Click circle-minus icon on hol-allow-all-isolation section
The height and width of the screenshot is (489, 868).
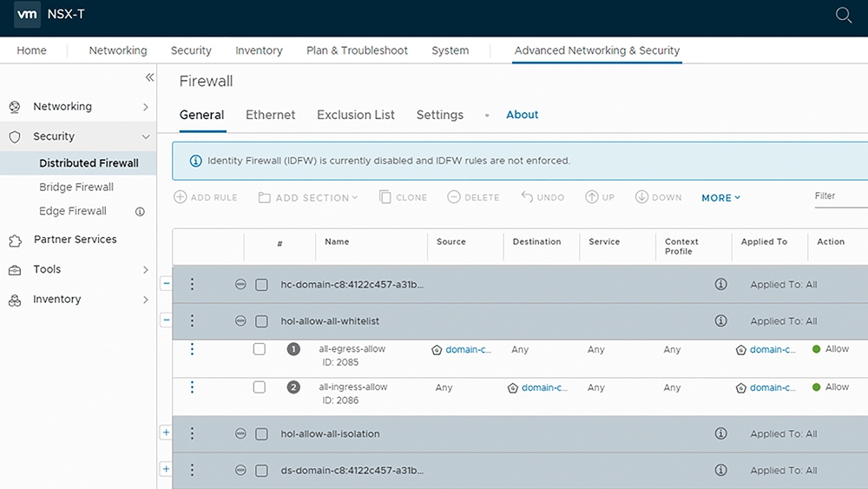pyautogui.click(x=240, y=433)
